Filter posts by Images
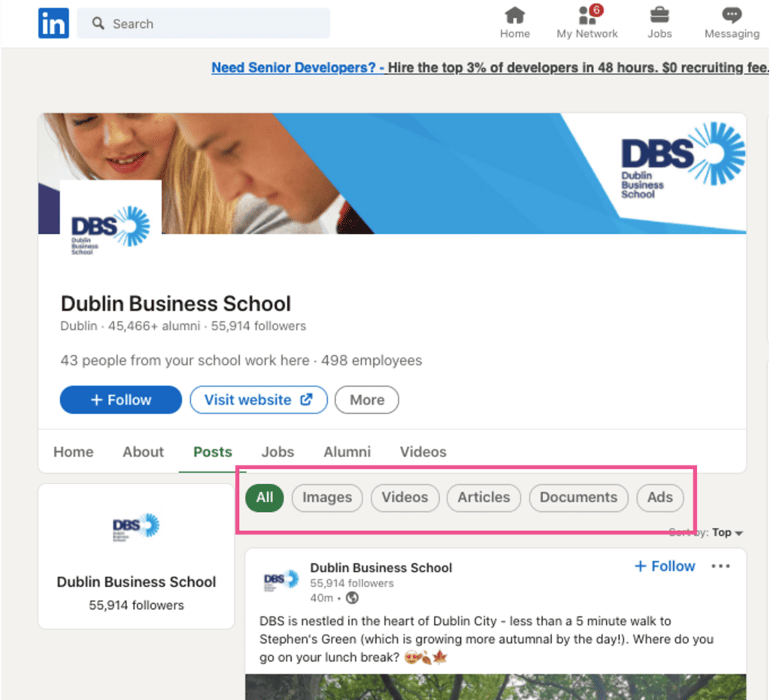The width and height of the screenshot is (770, 700). coord(327,497)
